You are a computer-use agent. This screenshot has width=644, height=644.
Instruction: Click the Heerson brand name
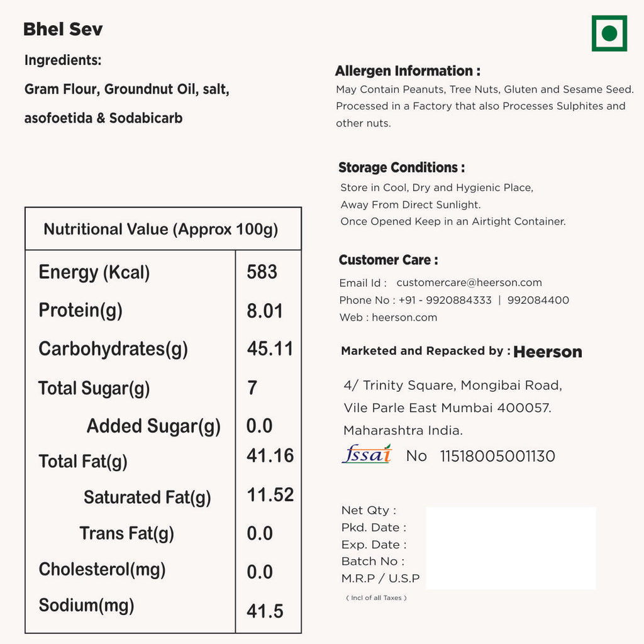547,352
